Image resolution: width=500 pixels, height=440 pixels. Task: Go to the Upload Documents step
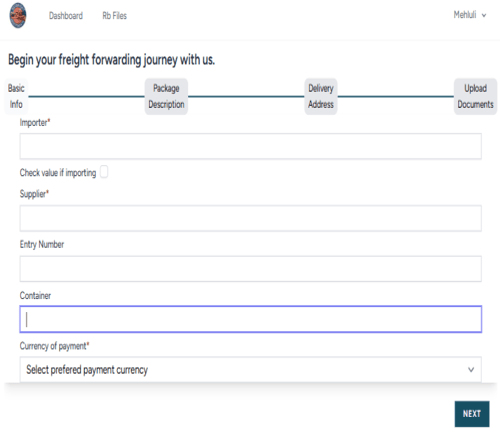(x=475, y=96)
